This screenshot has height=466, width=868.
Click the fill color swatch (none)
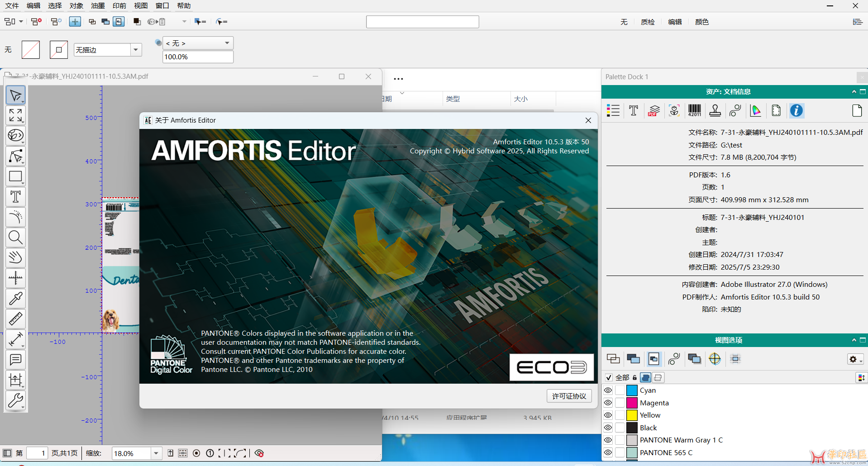[31, 50]
